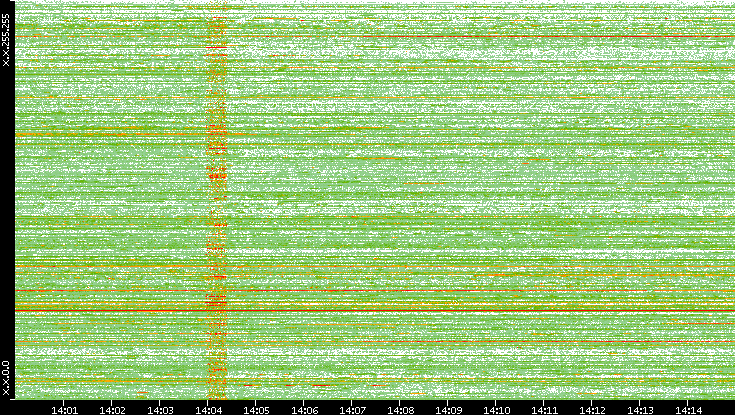Select the 14:13 time axis label
Screen dimensions: 735x415
[x=640, y=410]
